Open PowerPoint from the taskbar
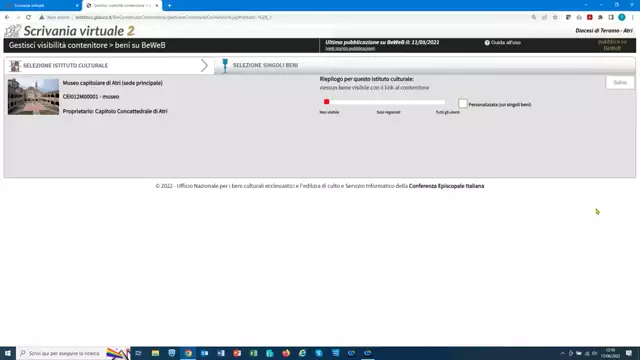Image resolution: width=640 pixels, height=360 pixels. [237, 353]
